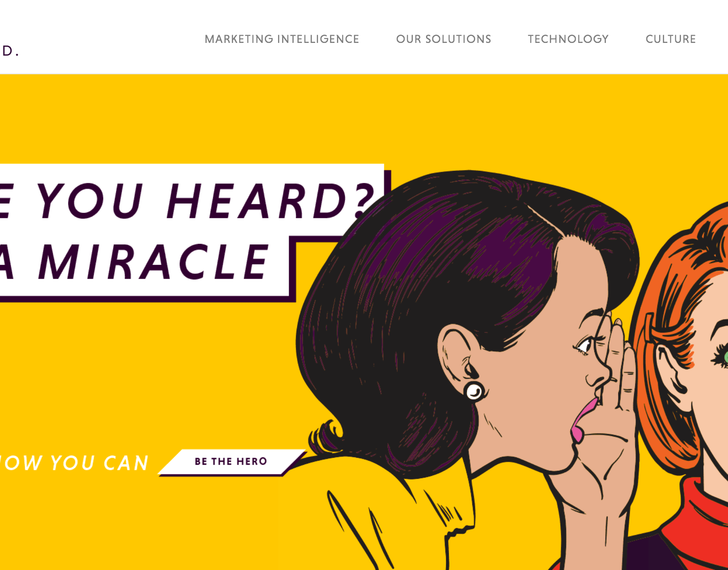The width and height of the screenshot is (728, 570).
Task: Click the Be The Hero button
Action: click(x=231, y=461)
